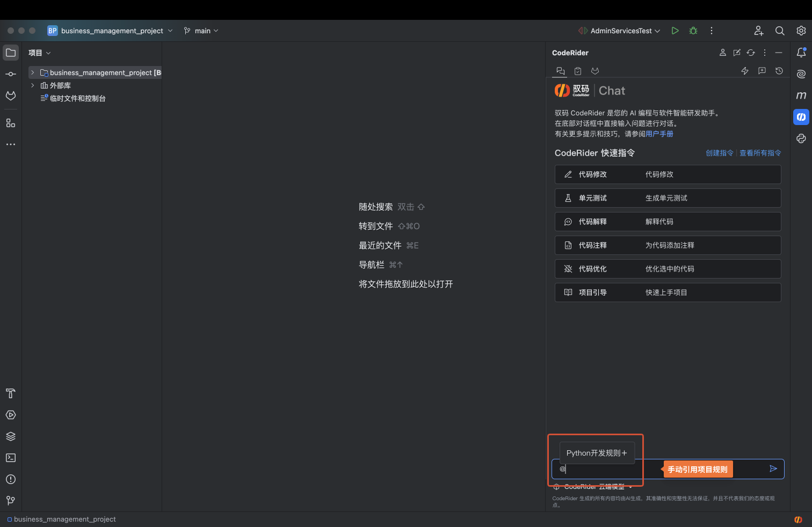
Task: Open the Terminal tool window
Action: pyautogui.click(x=11, y=458)
